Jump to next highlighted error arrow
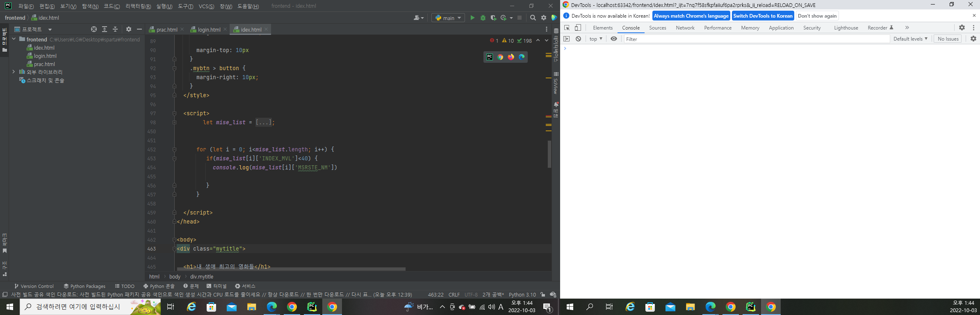The height and width of the screenshot is (315, 980). tap(547, 41)
